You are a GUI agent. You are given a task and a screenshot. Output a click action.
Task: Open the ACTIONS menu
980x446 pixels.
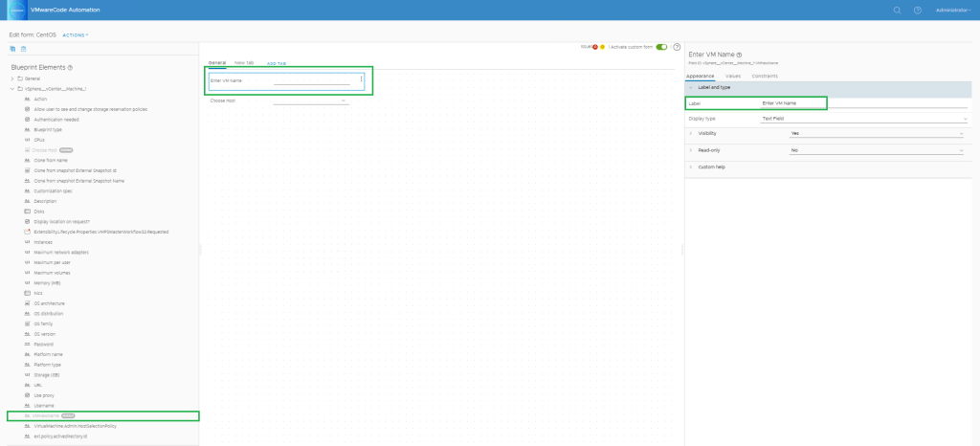tap(76, 34)
